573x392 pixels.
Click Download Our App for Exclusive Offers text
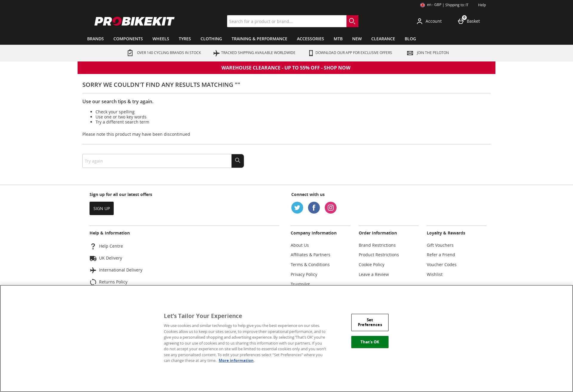pos(354,53)
